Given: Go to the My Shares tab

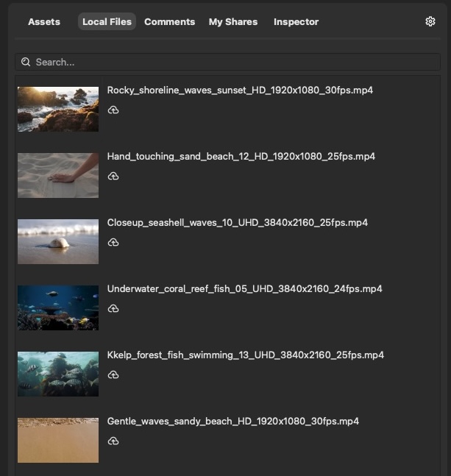Looking at the screenshot, I should tap(233, 22).
